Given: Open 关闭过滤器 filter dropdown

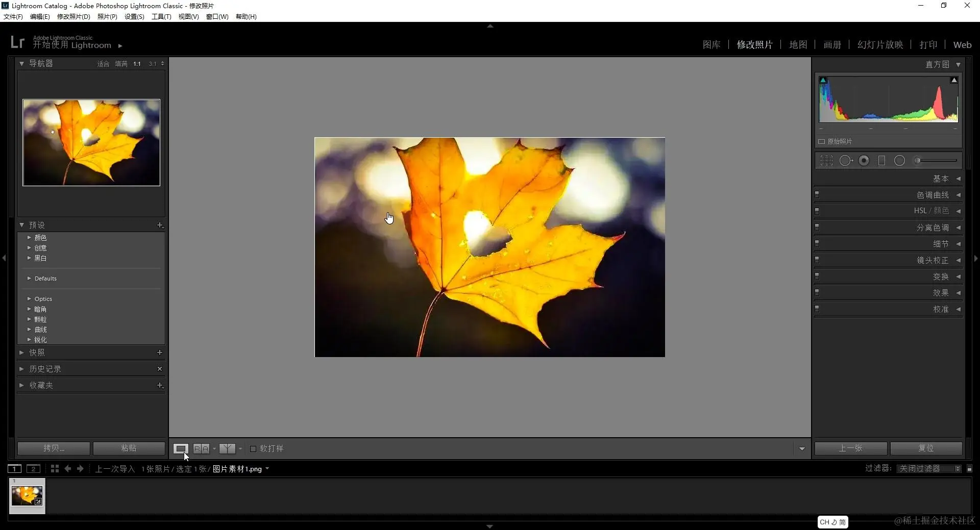Looking at the screenshot, I should click(929, 468).
